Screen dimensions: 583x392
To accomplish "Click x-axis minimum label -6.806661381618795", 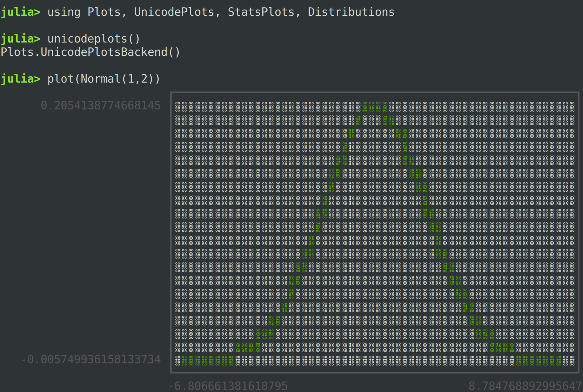I will click(x=228, y=386).
